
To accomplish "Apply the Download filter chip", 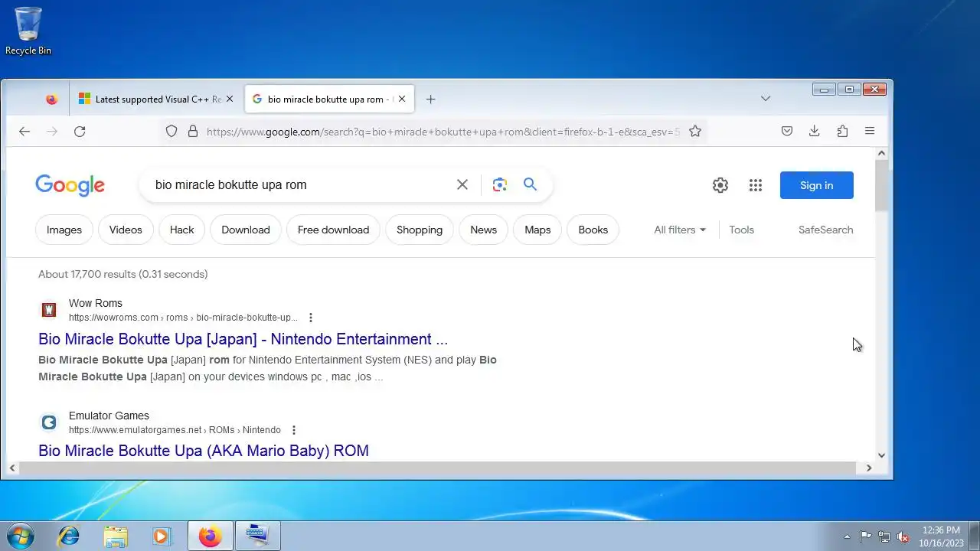I will [246, 230].
